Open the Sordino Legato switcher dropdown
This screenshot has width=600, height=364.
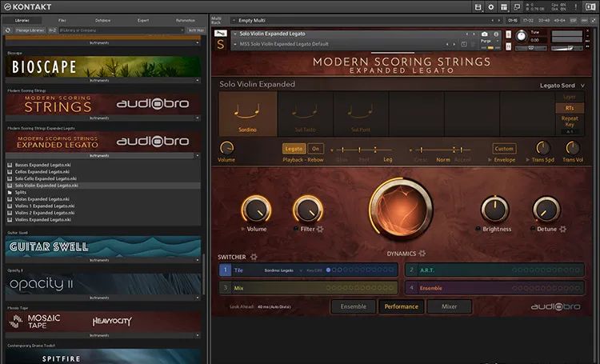tap(282, 270)
